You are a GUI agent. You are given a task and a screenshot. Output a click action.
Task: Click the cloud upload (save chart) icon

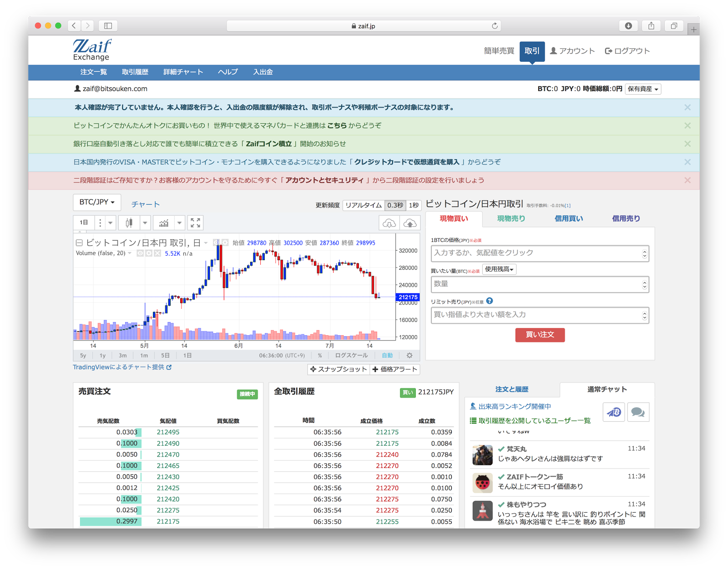click(410, 223)
